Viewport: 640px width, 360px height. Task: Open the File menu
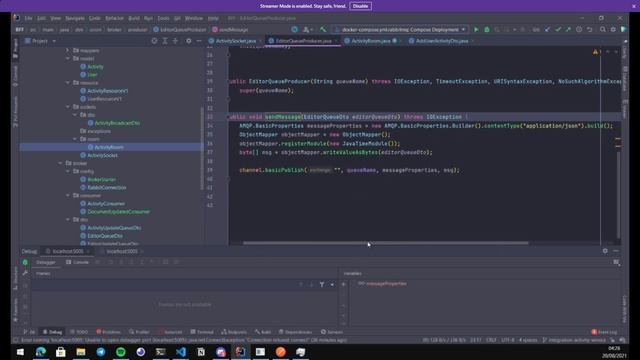point(28,18)
